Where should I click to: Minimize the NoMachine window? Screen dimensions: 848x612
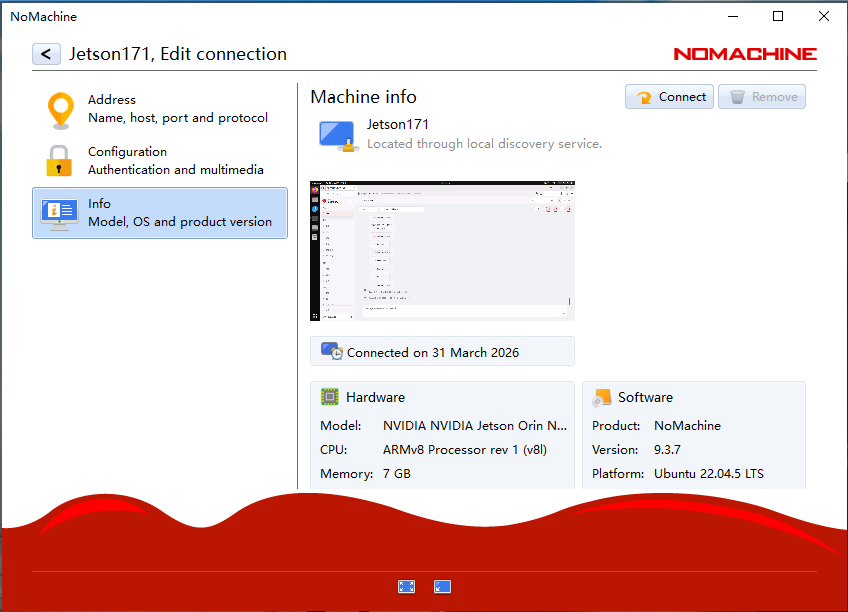click(x=733, y=16)
